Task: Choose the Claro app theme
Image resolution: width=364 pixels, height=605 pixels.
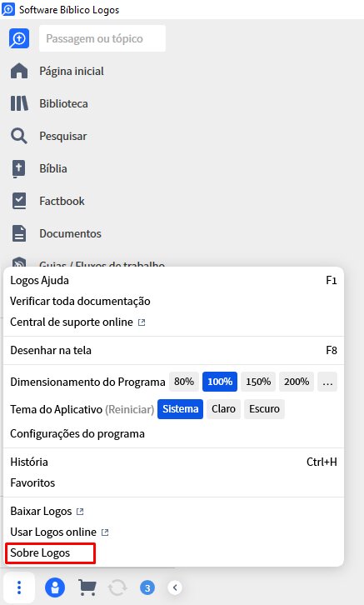Action: point(223,409)
